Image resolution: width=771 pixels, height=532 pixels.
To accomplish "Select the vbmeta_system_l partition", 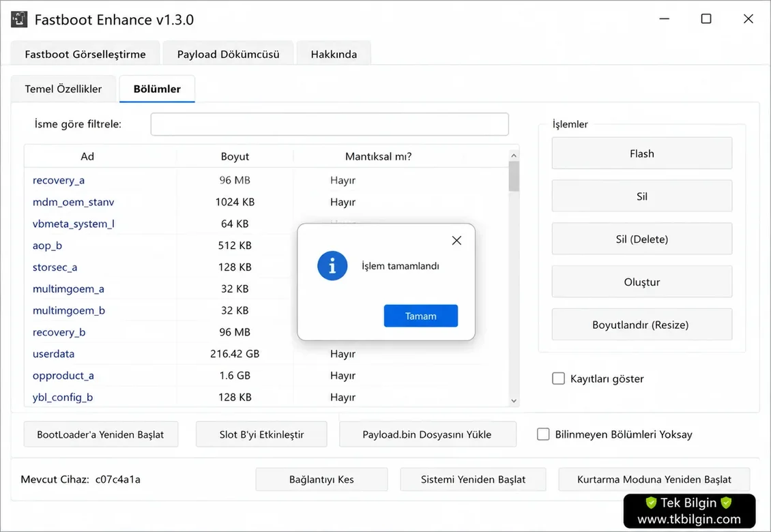I will 73,224.
